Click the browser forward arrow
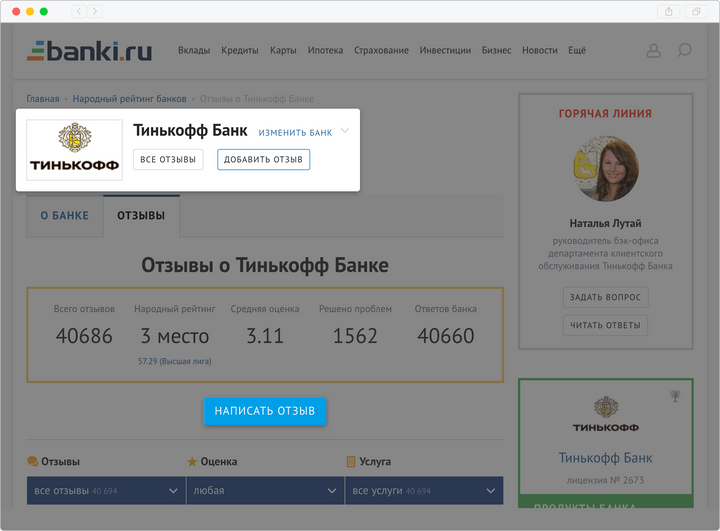This screenshot has width=720, height=531. 94,11
